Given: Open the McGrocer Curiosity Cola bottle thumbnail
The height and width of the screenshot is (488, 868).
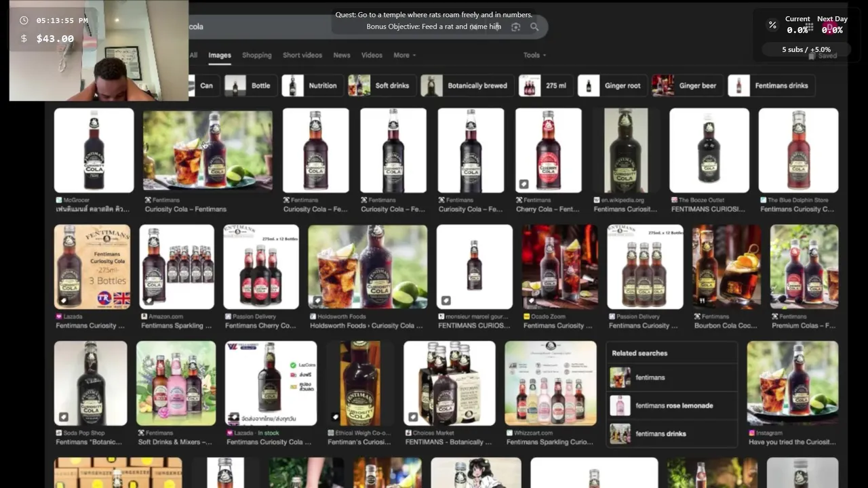Looking at the screenshot, I should [94, 150].
